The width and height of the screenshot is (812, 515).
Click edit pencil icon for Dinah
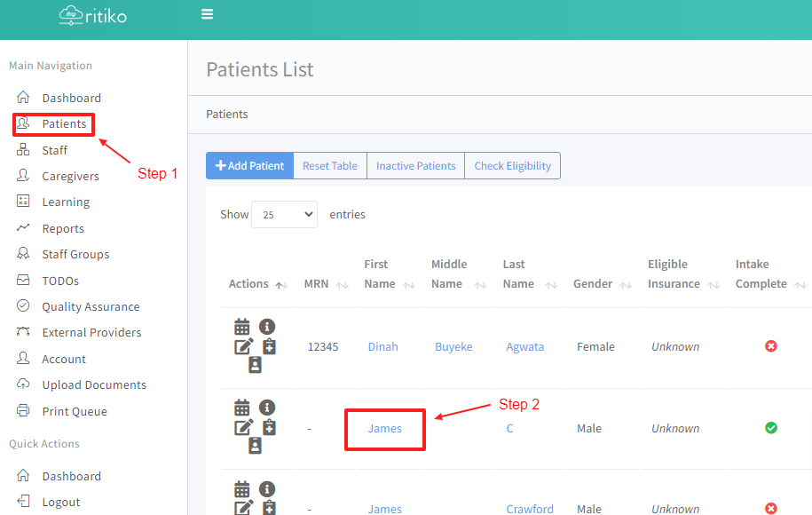[244, 346]
